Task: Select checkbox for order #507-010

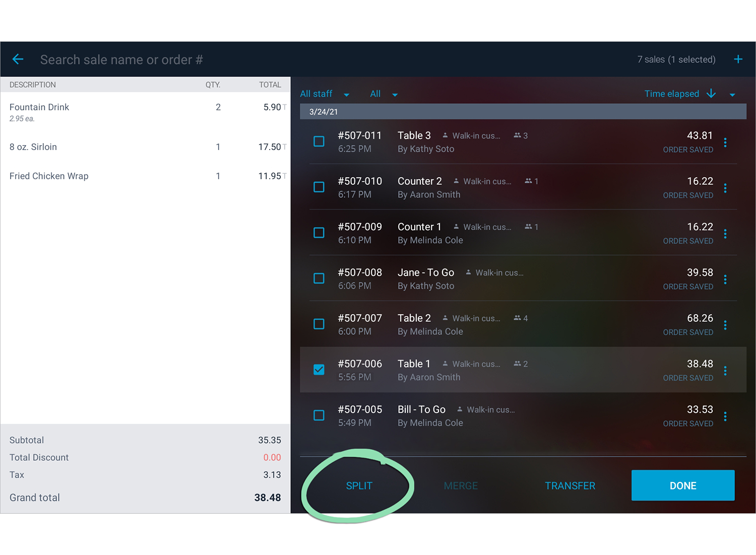Action: pyautogui.click(x=319, y=187)
